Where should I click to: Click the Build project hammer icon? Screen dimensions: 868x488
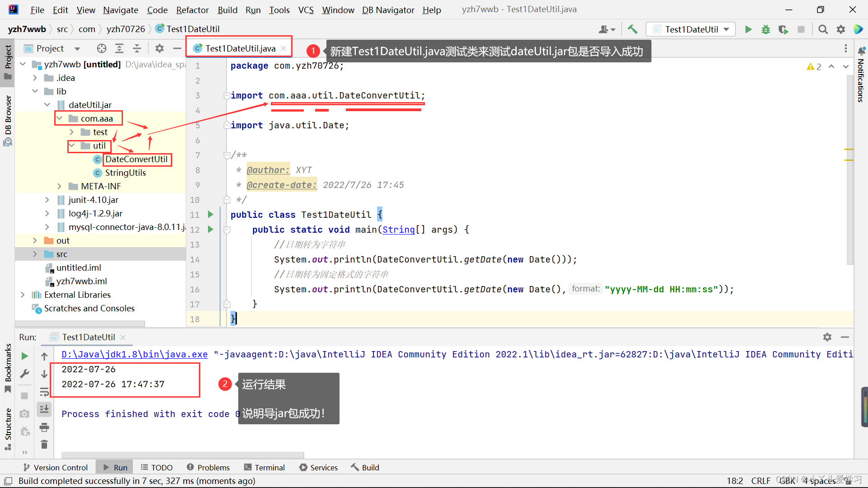click(x=632, y=29)
